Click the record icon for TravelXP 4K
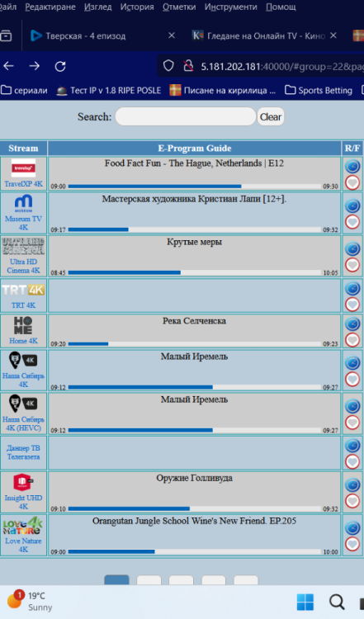Viewport: 364px width, 619px height. [352, 166]
